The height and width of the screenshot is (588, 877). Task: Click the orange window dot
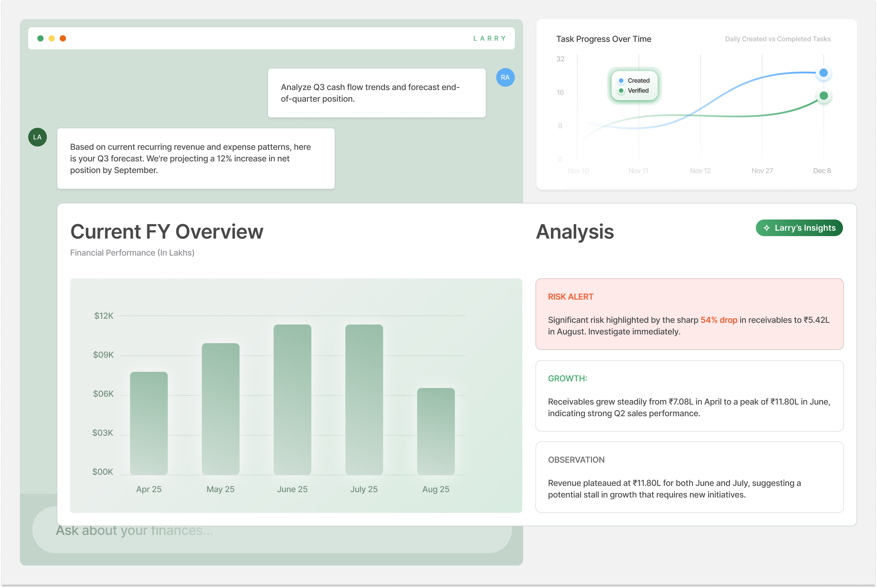(x=63, y=39)
